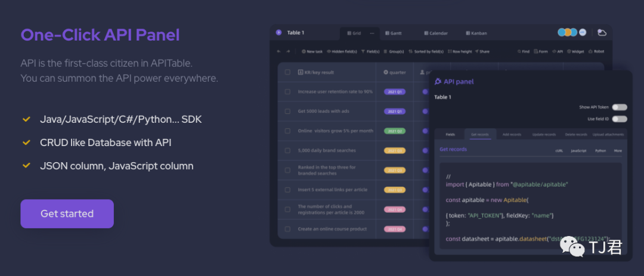Click 'Insert 5 external links per article' cell
644x276 pixels.
pos(333,190)
